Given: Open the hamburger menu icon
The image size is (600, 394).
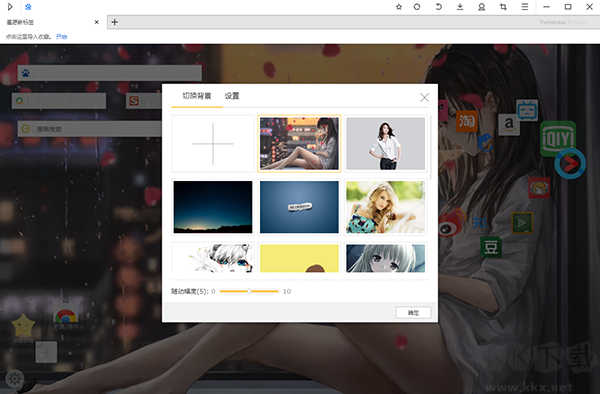Looking at the screenshot, I should pos(525,7).
